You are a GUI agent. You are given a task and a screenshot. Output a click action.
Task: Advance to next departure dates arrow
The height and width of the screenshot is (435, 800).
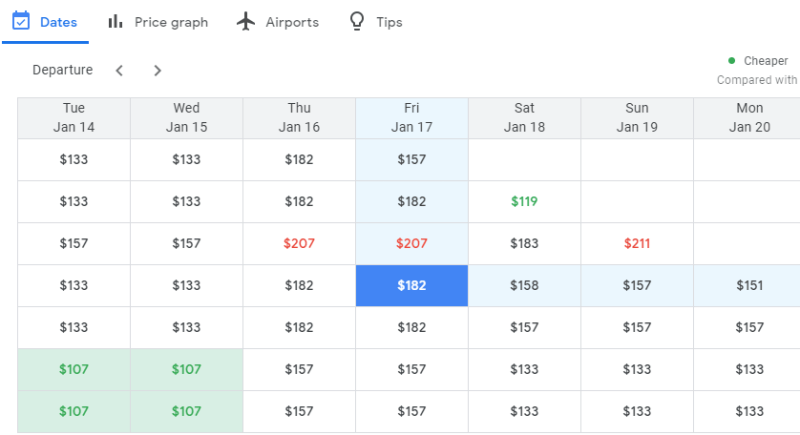click(x=157, y=70)
